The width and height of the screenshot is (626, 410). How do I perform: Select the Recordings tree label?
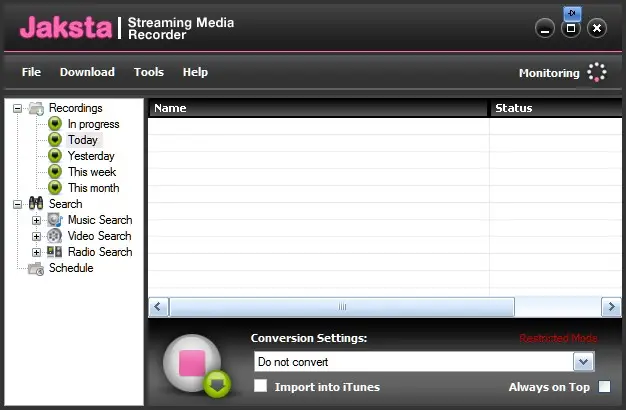coord(75,108)
